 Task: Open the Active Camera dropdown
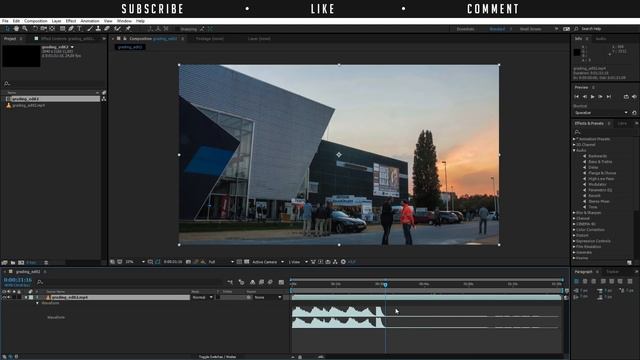coord(268,262)
